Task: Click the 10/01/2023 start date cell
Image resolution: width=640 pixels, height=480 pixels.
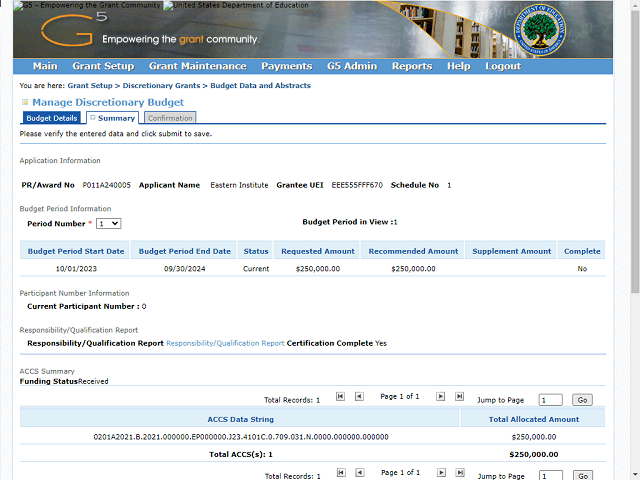Action: (x=76, y=269)
